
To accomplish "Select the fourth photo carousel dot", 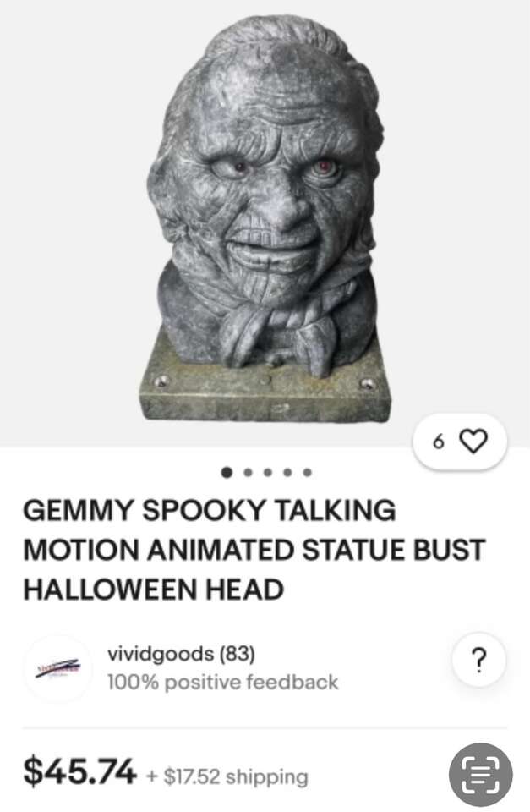I will [287, 472].
